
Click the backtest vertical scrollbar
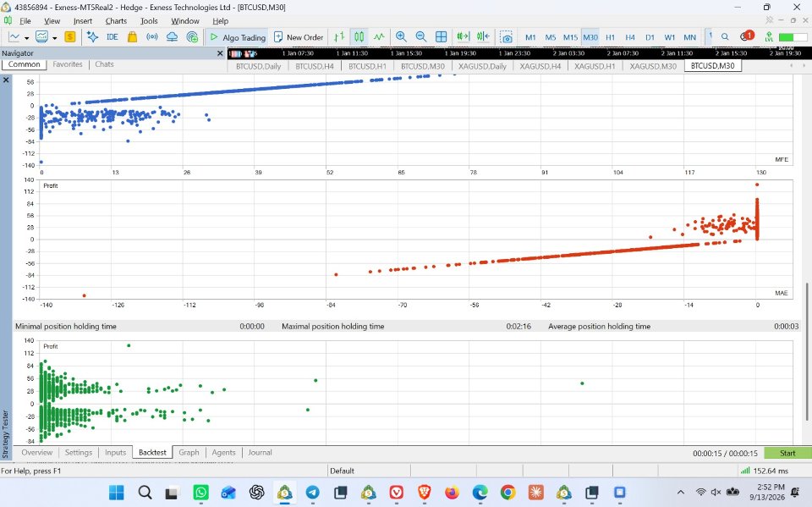(806, 351)
